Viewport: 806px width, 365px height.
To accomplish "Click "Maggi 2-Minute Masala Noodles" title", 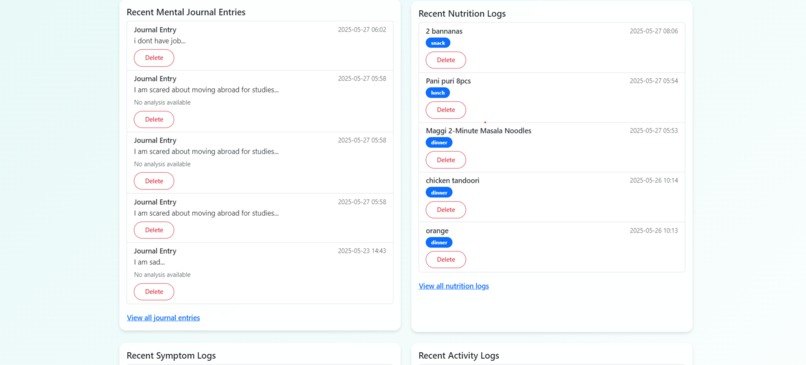I will (x=478, y=131).
